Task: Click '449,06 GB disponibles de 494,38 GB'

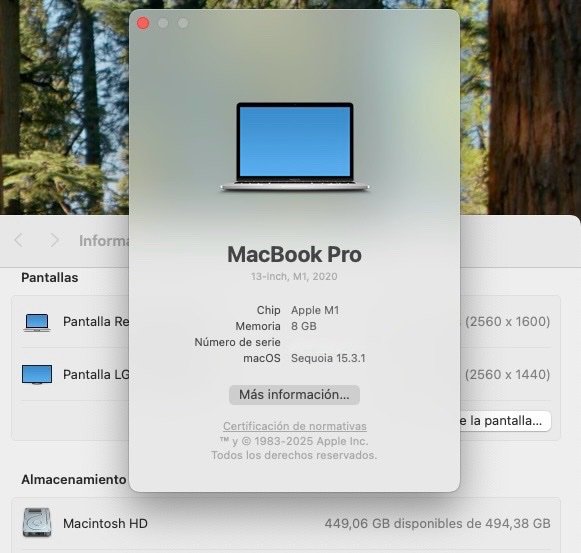Action: tap(438, 524)
